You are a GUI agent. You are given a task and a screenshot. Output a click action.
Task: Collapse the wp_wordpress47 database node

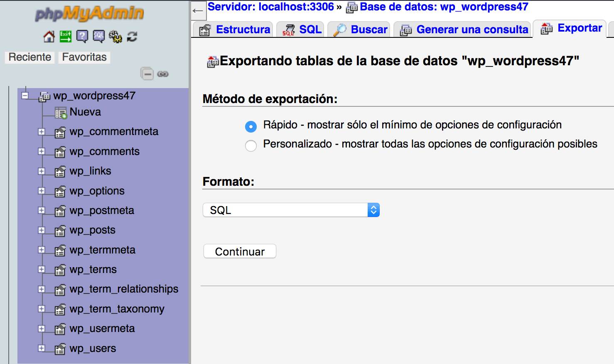click(25, 96)
